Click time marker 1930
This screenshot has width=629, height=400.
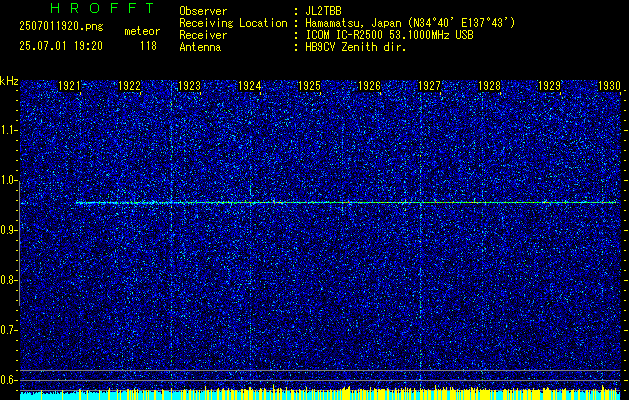(609, 85)
